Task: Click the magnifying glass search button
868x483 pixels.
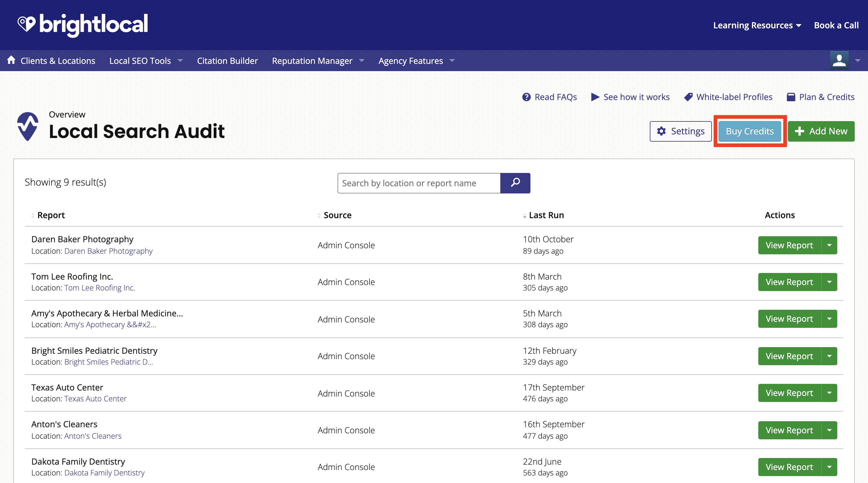Action: (515, 183)
